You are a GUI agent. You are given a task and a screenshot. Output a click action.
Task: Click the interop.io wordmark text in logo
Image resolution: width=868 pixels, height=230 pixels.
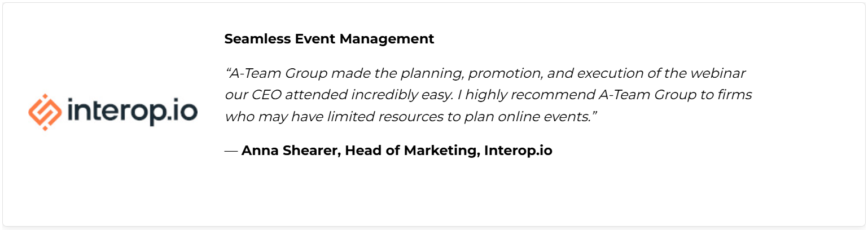click(x=132, y=112)
